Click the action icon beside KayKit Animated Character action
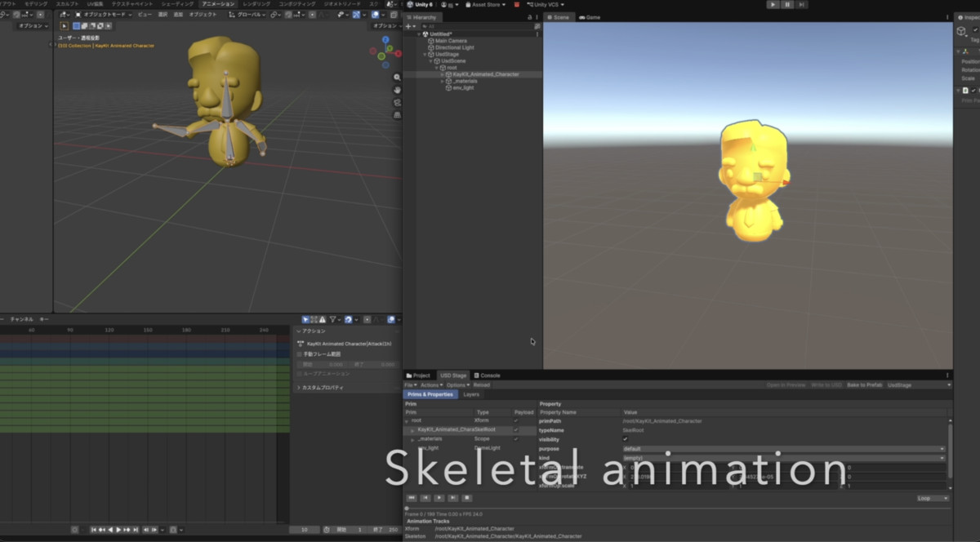Image resolution: width=980 pixels, height=542 pixels. pos(301,344)
